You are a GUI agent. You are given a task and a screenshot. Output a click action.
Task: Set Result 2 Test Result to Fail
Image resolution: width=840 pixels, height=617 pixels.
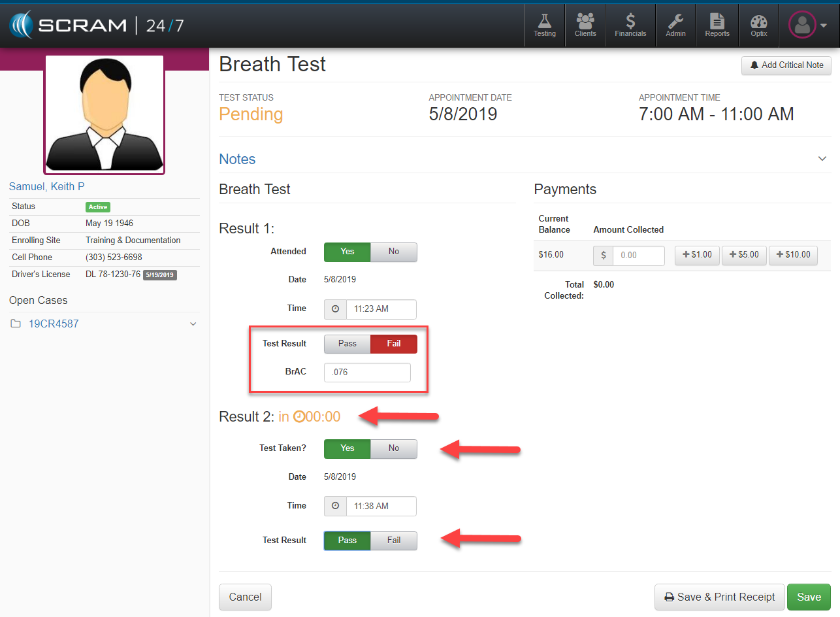393,541
